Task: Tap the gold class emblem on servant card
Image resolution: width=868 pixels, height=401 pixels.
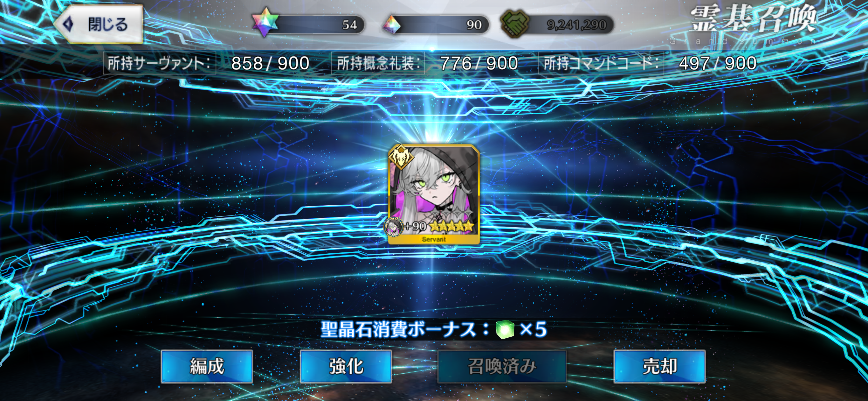Action: tap(401, 157)
